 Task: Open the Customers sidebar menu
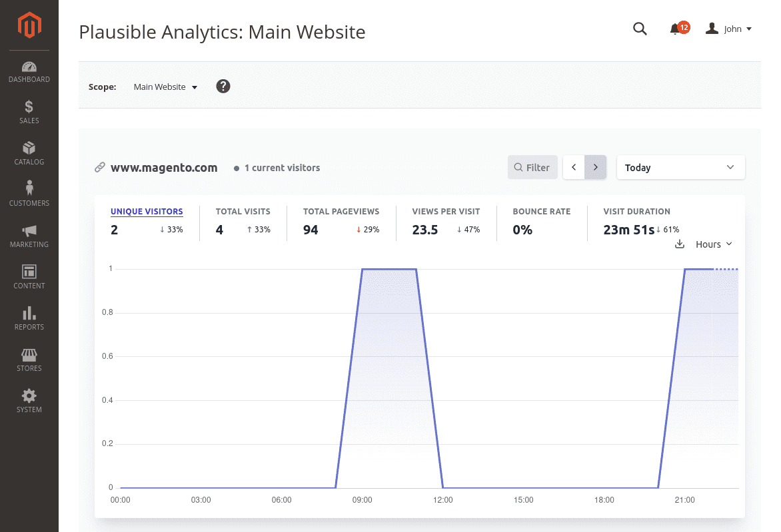[29, 195]
